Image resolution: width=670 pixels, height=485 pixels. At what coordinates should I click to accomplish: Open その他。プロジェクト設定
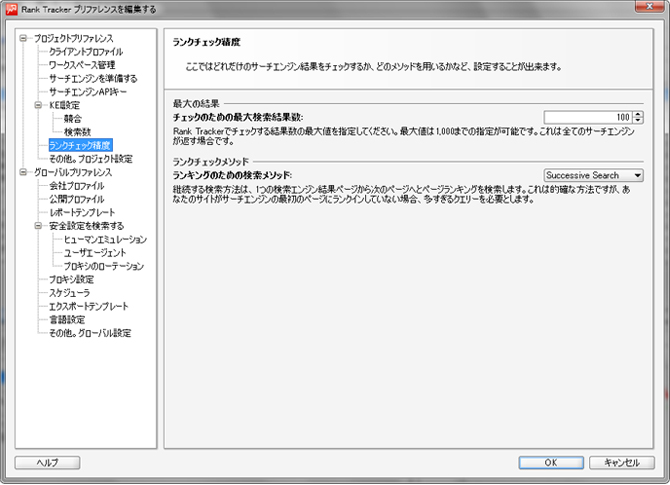(91, 159)
